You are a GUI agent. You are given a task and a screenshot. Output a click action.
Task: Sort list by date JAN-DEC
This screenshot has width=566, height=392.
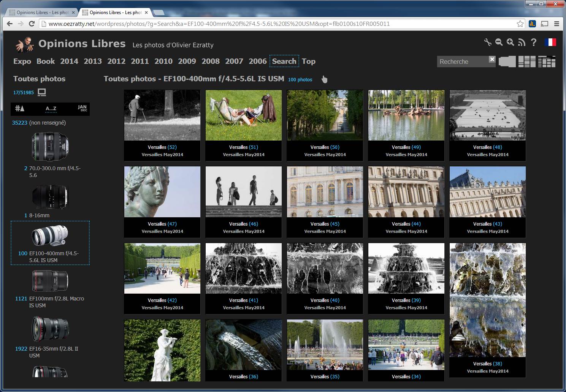coord(82,109)
